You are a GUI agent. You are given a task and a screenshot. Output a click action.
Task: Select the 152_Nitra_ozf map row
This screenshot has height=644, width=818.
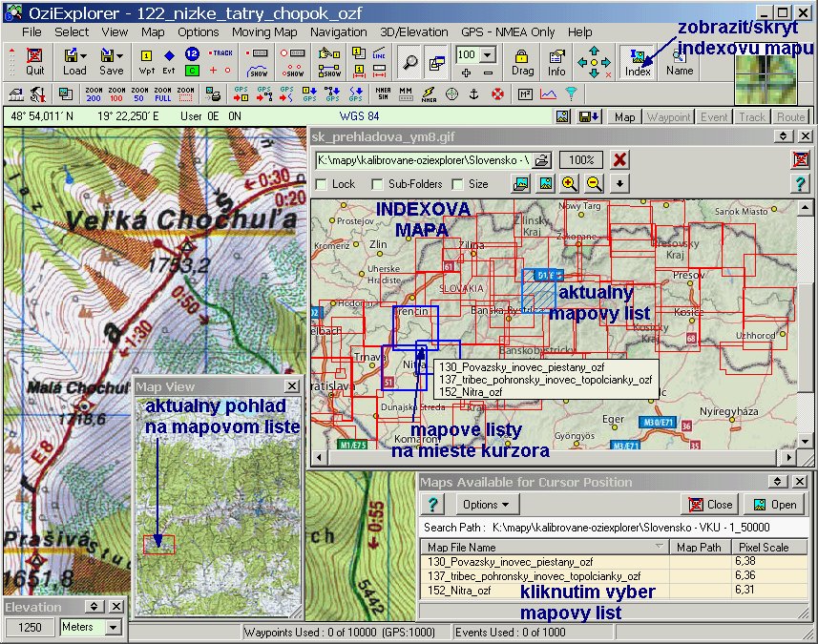point(614,591)
